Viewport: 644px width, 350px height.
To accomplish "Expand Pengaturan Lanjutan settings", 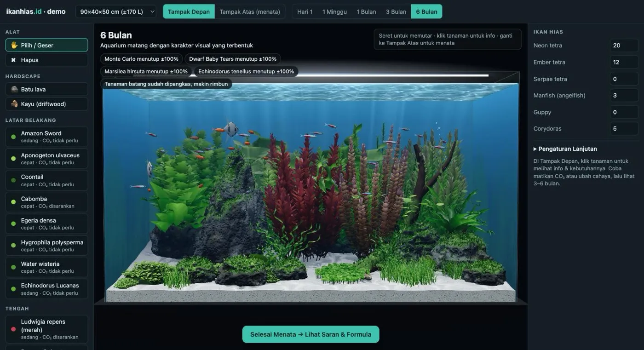I will coord(565,149).
